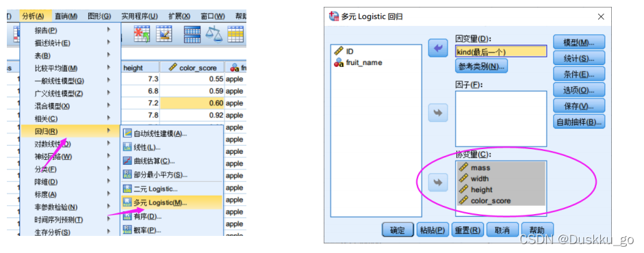Choose the 部分最小平方(S) entry
This screenshot has width=644, height=253.
[172, 174]
